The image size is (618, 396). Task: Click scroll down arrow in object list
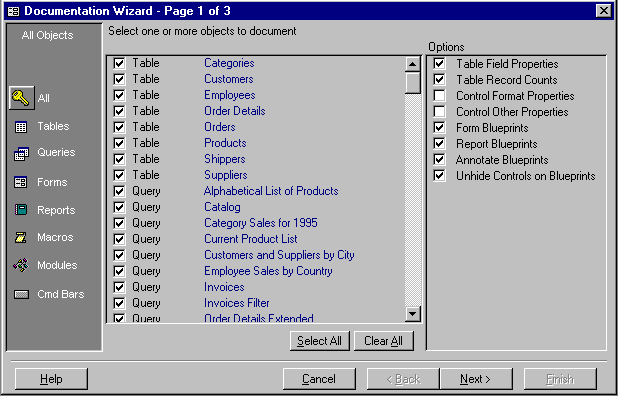click(x=413, y=314)
